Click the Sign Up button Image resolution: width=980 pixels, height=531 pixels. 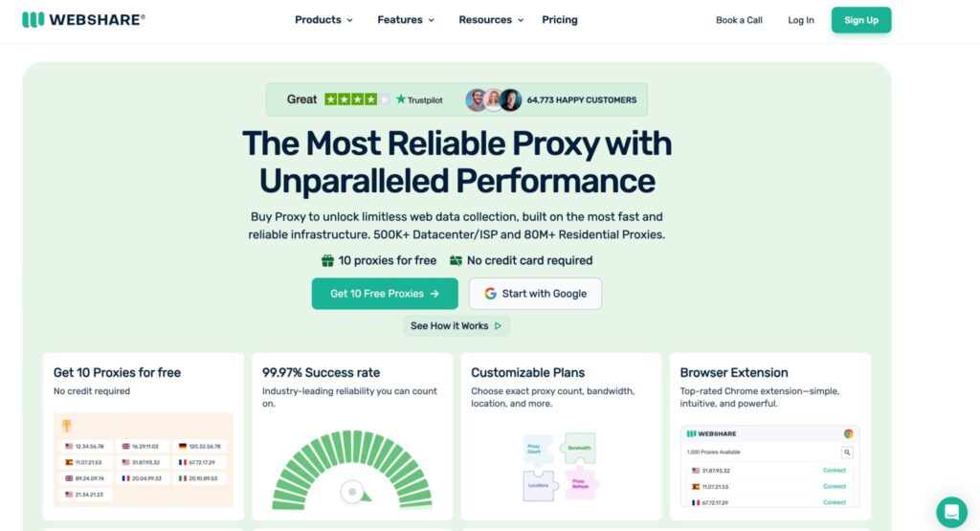(861, 20)
